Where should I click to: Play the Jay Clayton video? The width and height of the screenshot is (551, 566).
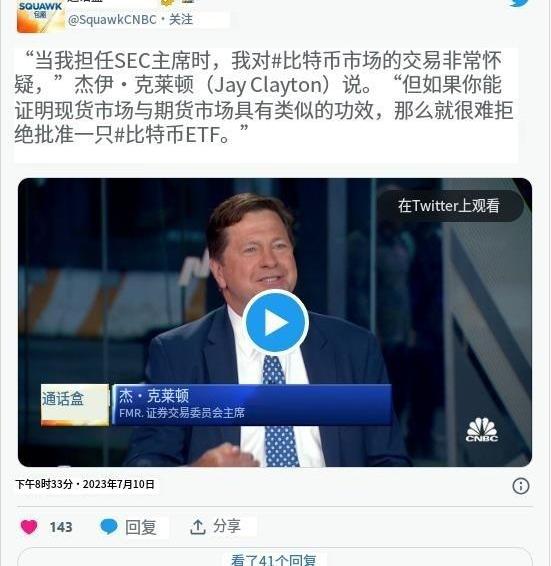(x=276, y=322)
